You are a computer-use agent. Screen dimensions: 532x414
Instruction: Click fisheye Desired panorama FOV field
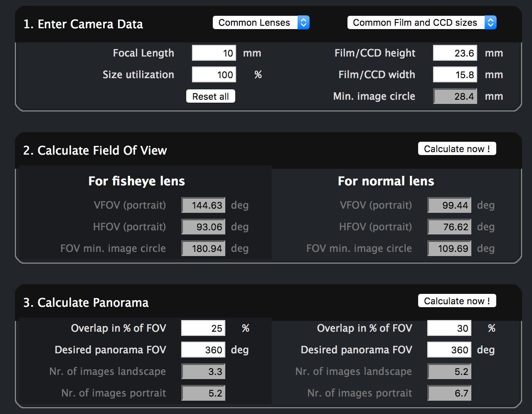pyautogui.click(x=203, y=350)
